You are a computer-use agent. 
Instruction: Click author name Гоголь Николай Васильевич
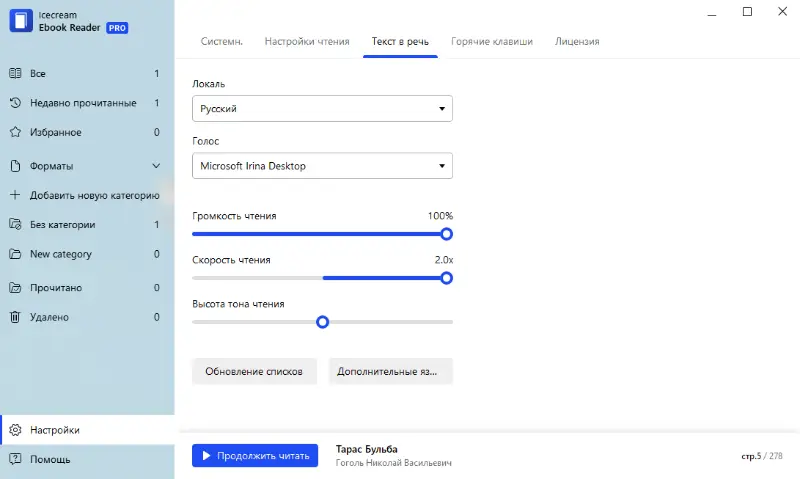[393, 463]
